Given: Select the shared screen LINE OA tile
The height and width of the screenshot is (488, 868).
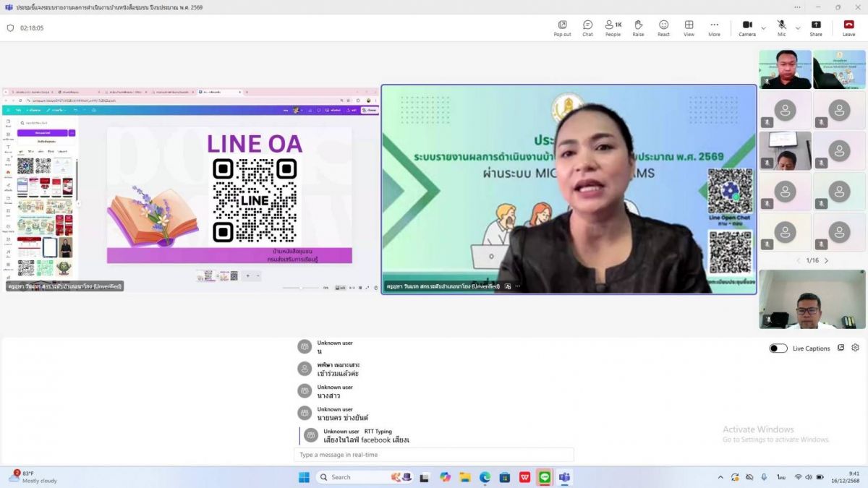Looking at the screenshot, I should [x=190, y=190].
